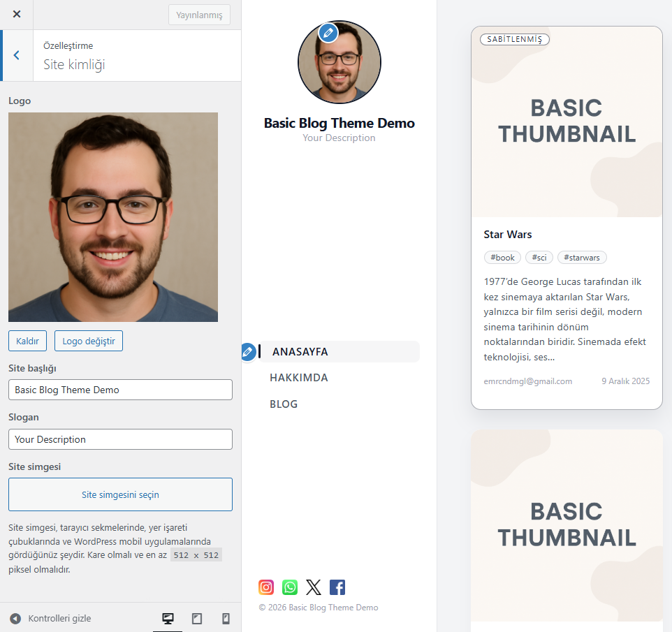Open the Facebook social icon
Screen dimensions: 672x632
(x=337, y=587)
